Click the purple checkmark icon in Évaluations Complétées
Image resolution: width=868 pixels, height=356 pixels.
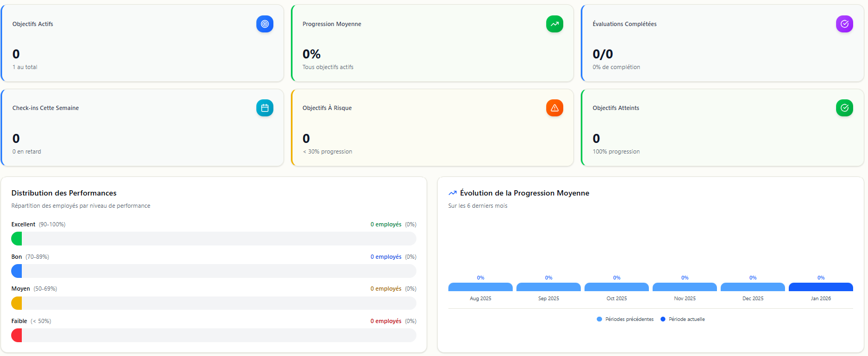click(844, 24)
